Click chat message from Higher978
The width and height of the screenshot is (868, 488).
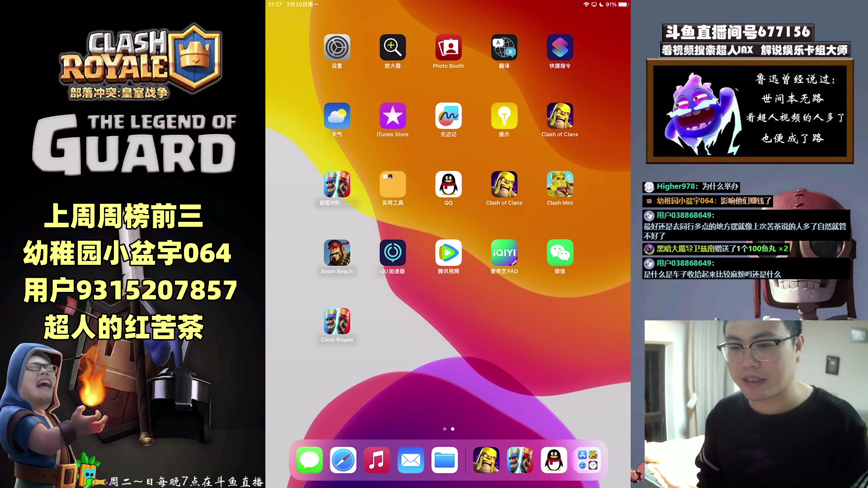691,187
